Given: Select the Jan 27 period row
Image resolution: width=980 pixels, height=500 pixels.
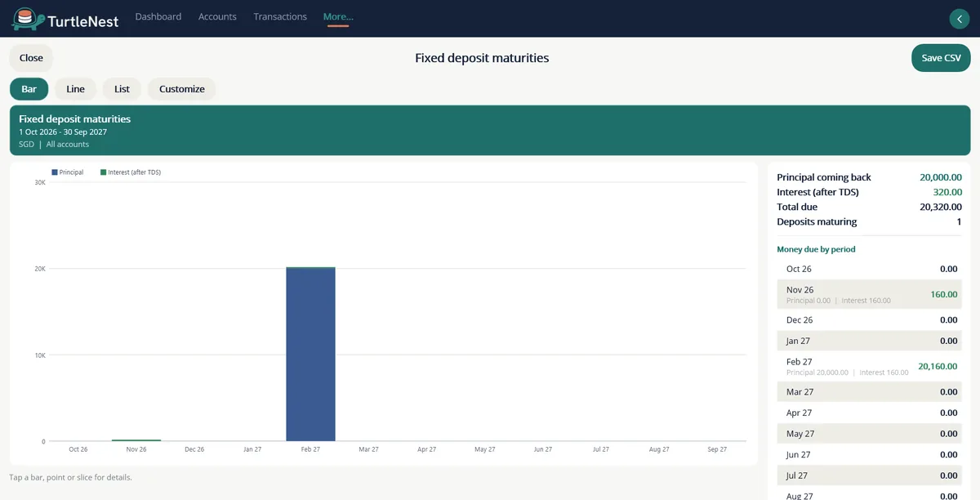Looking at the screenshot, I should pyautogui.click(x=869, y=341).
